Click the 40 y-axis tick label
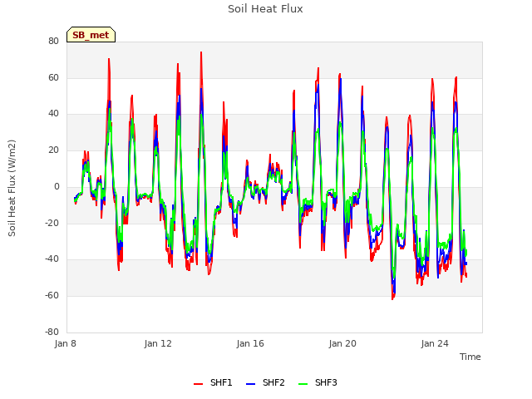Screen dimensions: 532x399 point(53,114)
